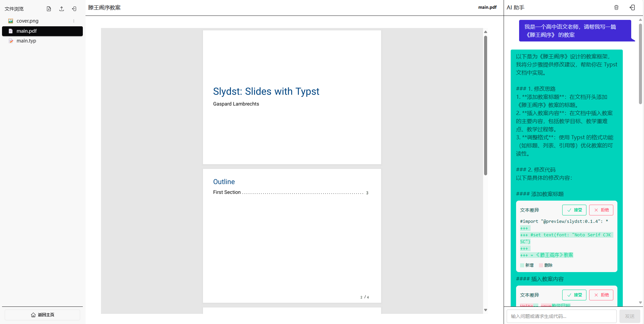Click the main.typ file icon

[11, 41]
